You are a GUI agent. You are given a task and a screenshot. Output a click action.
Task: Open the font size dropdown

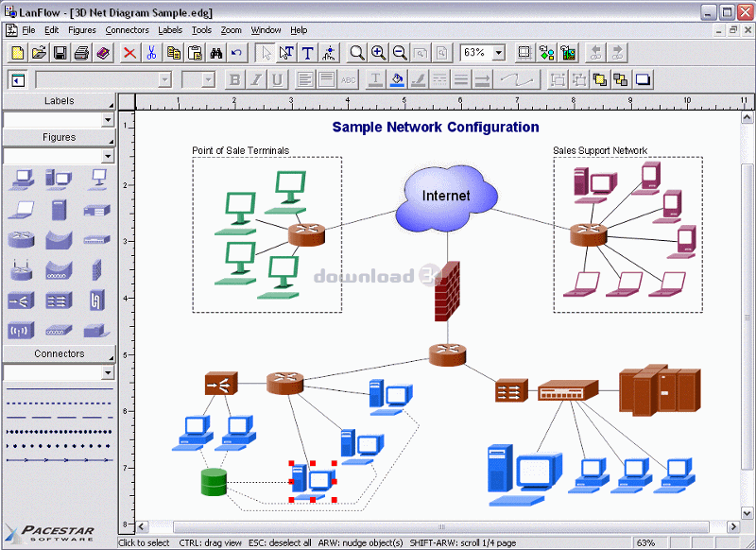coord(208,79)
